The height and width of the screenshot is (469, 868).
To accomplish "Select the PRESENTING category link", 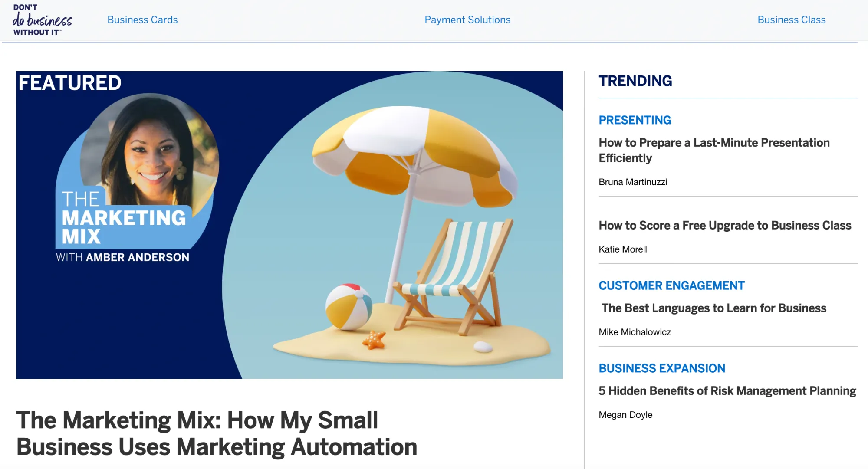I will click(635, 120).
